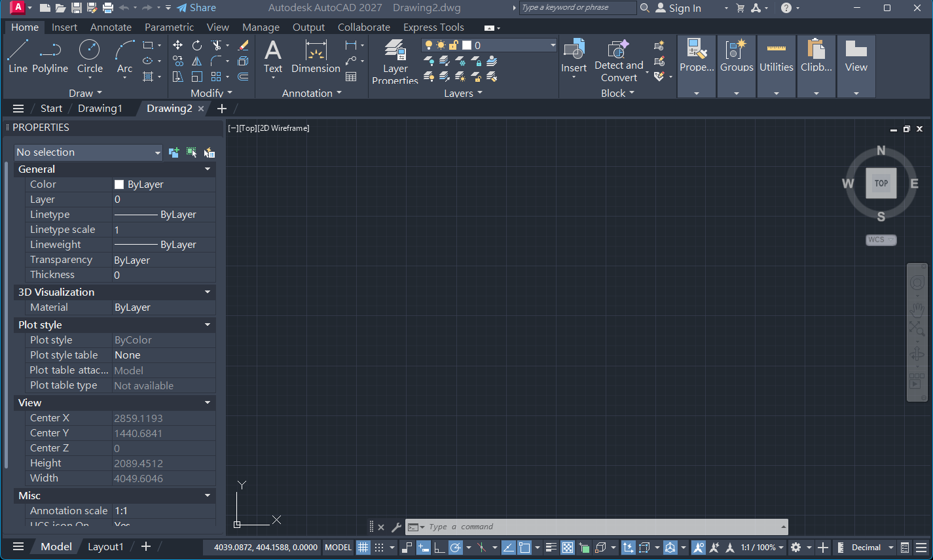
Task: Open the layer dropdown showing 0
Action: coord(490,45)
